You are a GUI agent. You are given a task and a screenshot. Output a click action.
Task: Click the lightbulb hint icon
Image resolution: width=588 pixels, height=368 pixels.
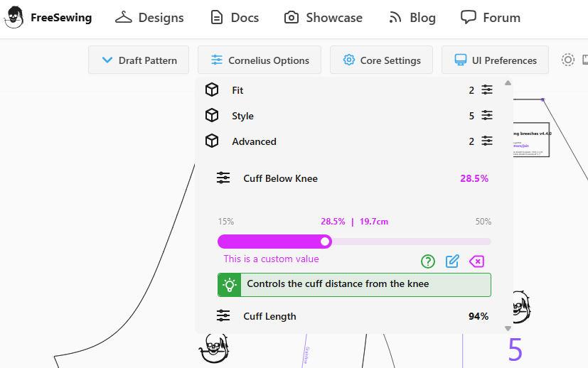(230, 285)
